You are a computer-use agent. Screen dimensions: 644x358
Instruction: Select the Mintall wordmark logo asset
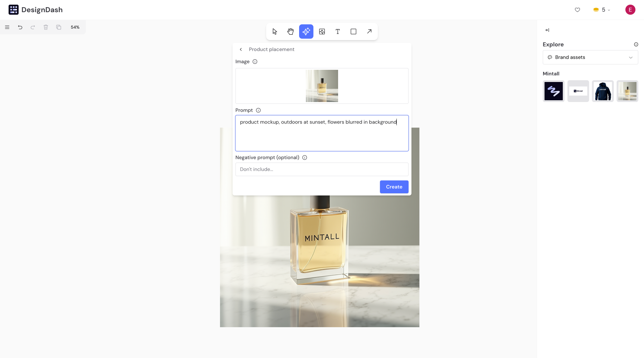(x=578, y=91)
